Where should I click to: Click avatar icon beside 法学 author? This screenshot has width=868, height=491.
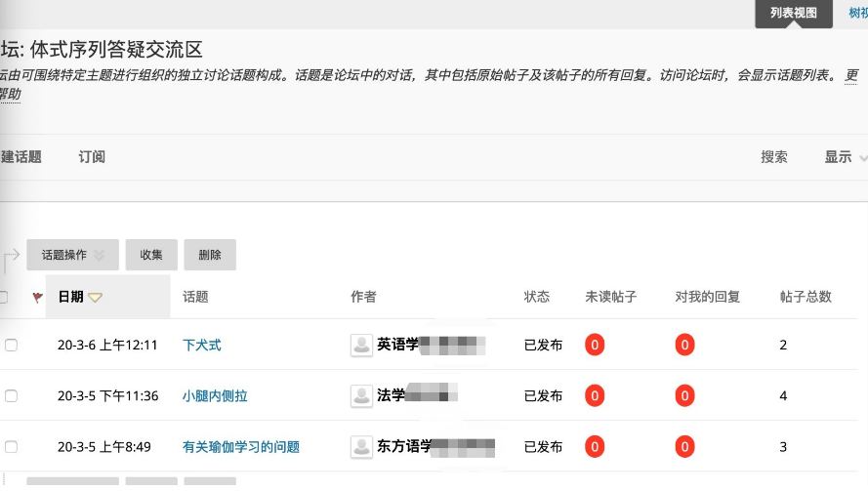tap(361, 395)
